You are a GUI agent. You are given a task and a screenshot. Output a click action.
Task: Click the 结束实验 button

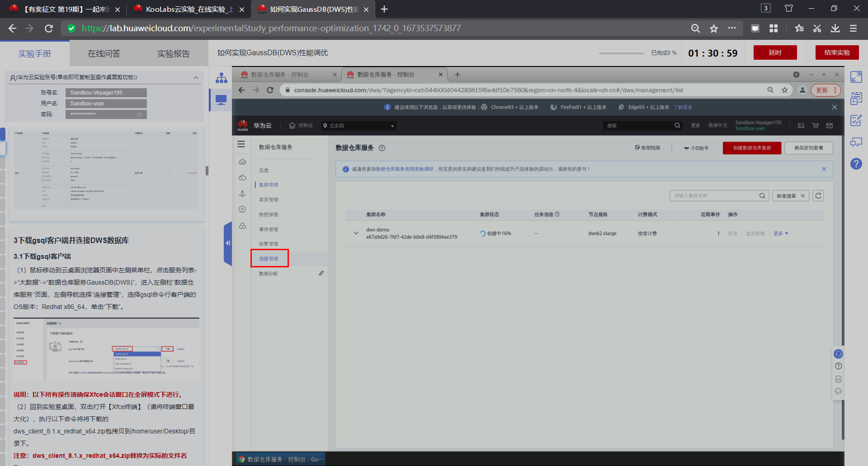[837, 52]
